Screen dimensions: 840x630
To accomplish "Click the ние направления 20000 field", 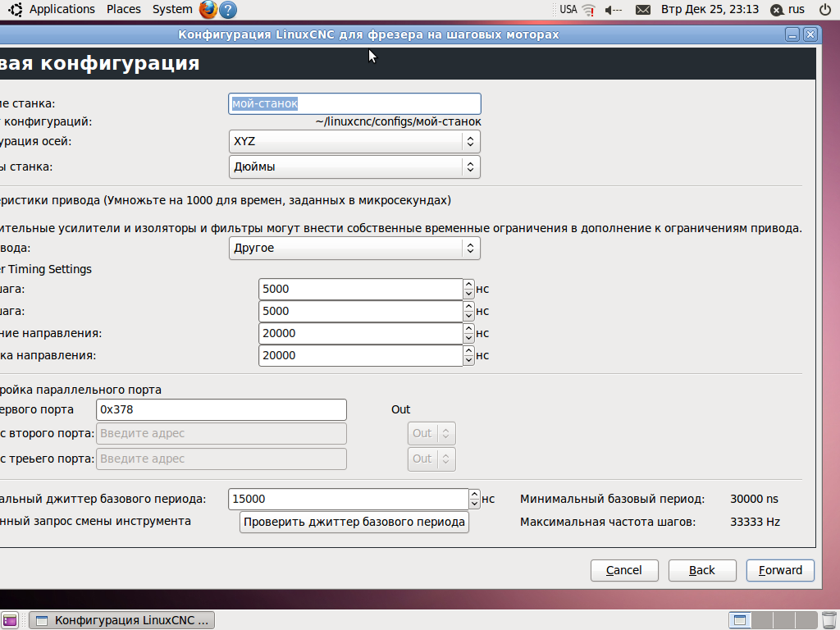I will (x=361, y=333).
